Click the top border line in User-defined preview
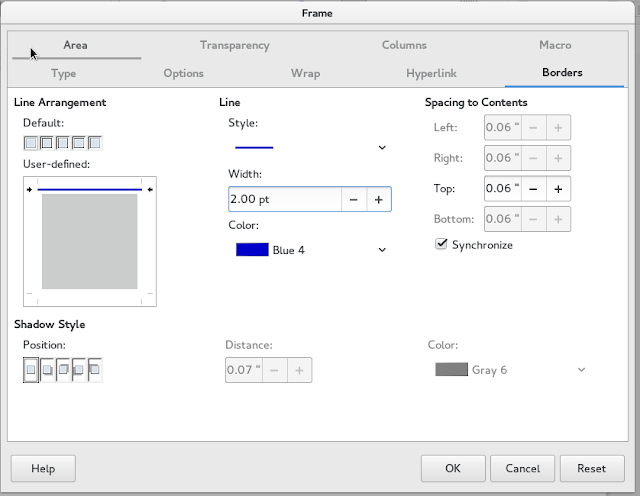The width and height of the screenshot is (640, 496). [90, 189]
